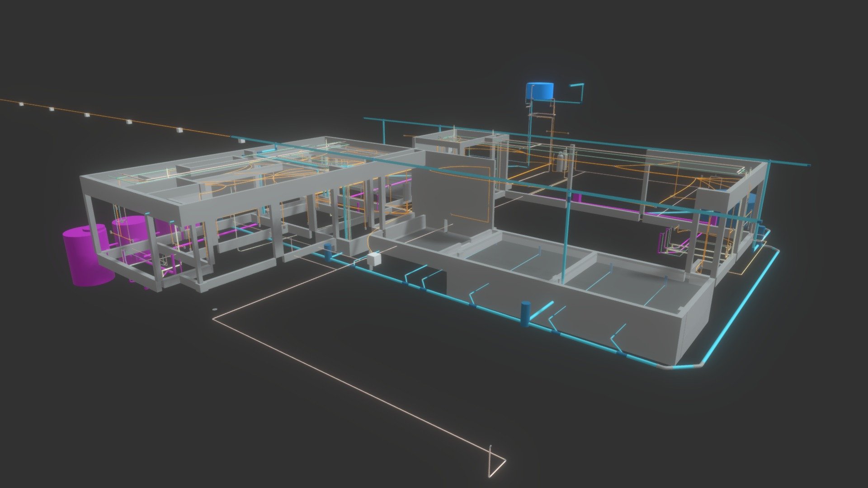Select the gray gas cylinder on the roof
The height and width of the screenshot is (488, 868).
(x=561, y=161)
